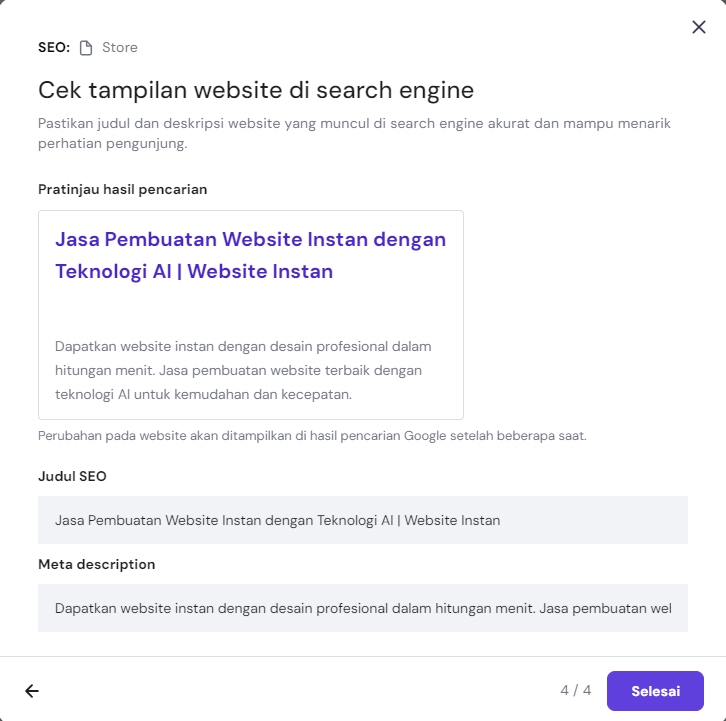Image resolution: width=726 pixels, height=721 pixels.
Task: Click empty footer area beside back arrow
Action: [300, 691]
